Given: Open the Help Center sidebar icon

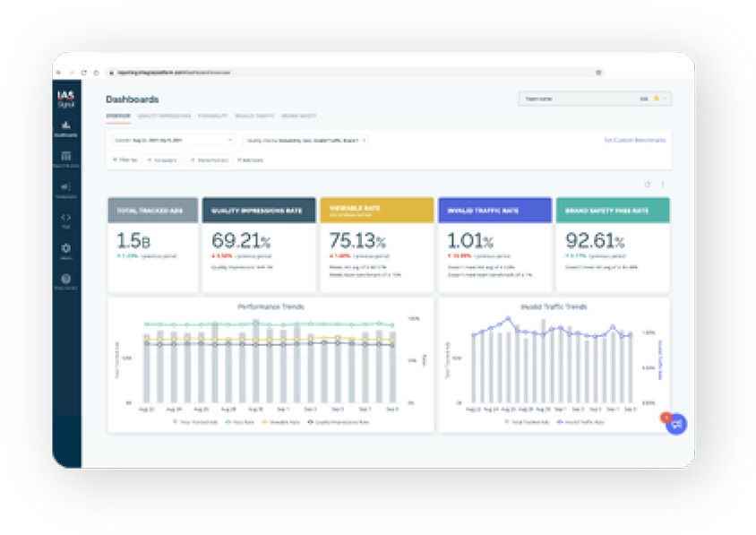Looking at the screenshot, I should pos(66,280).
